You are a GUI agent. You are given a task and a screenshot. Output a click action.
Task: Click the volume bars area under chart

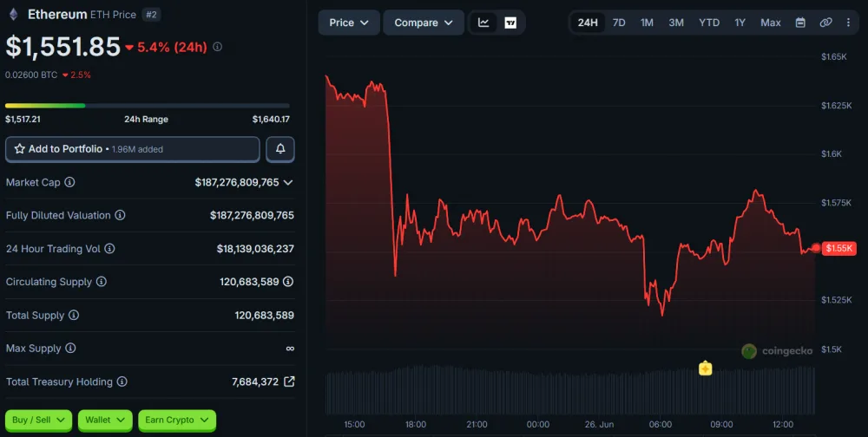click(570, 390)
